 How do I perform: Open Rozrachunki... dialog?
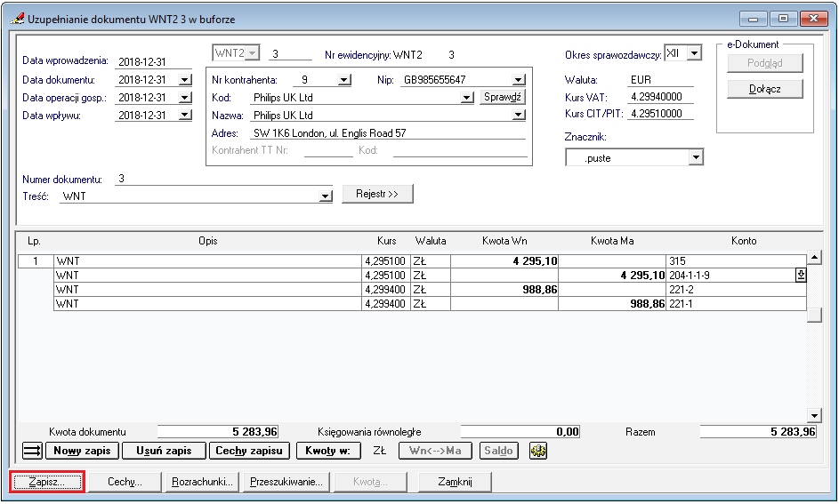(202, 482)
